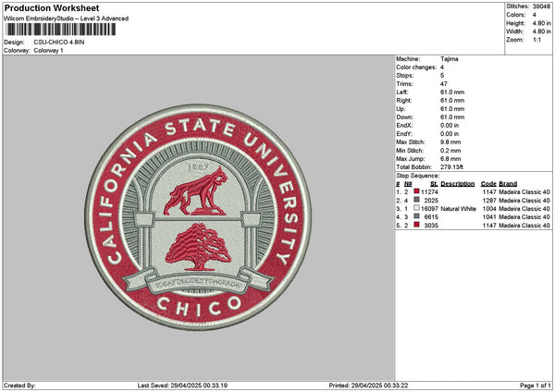This screenshot has width=555, height=392.
Task: Click the 'Brand' column header
Action: pos(508,184)
